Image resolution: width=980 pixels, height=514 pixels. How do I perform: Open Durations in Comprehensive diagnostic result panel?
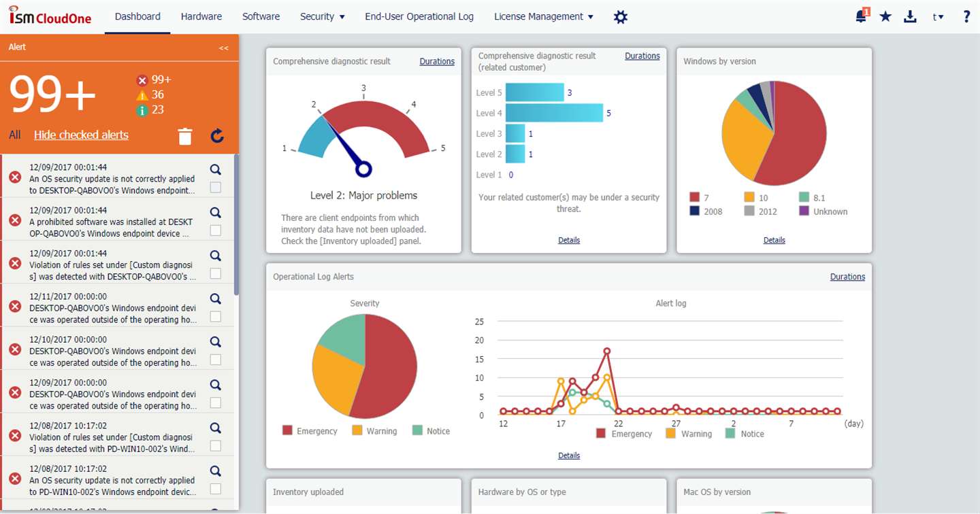[437, 61]
